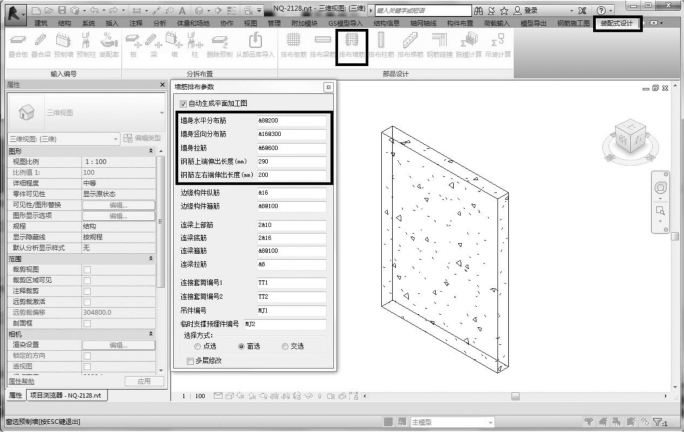Select the 预制墙 tool in 输入编号 panel
Screen dimensions: 684x432
(x=64, y=45)
